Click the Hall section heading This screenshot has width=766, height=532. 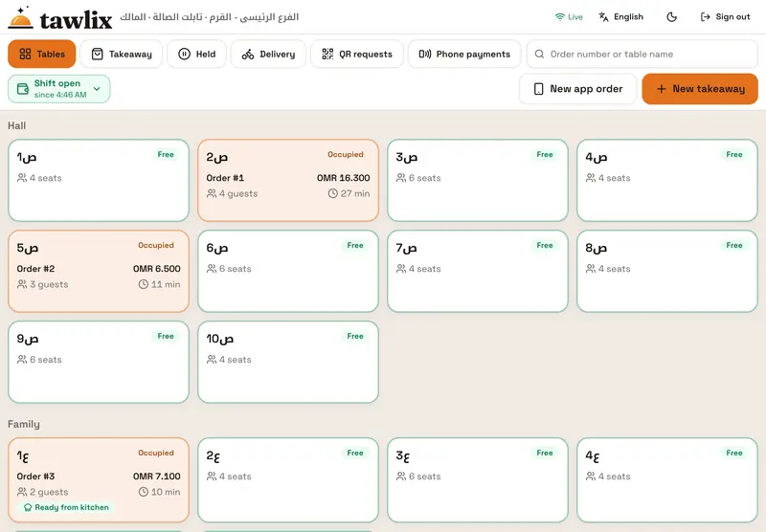coord(16,125)
